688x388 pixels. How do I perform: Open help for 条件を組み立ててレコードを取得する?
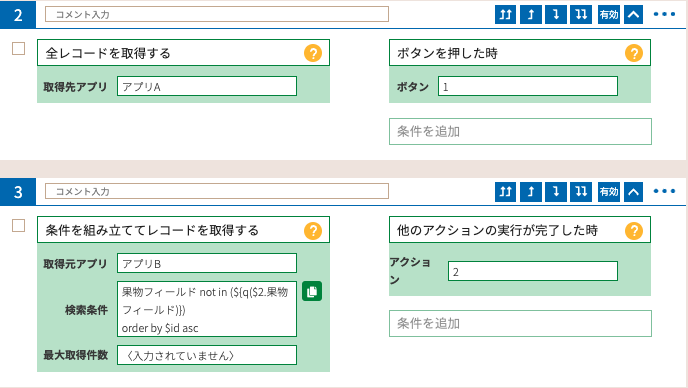point(313,230)
